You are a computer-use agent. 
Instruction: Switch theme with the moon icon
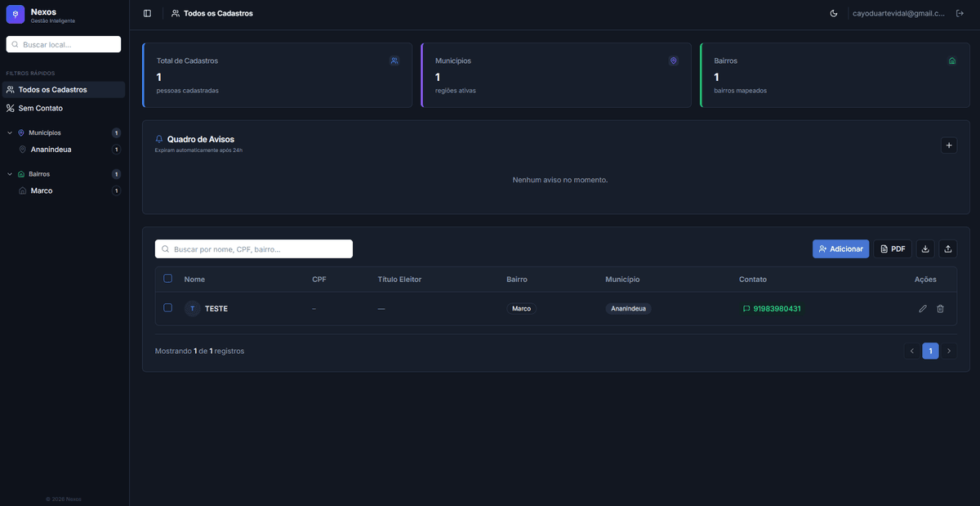[834, 13]
